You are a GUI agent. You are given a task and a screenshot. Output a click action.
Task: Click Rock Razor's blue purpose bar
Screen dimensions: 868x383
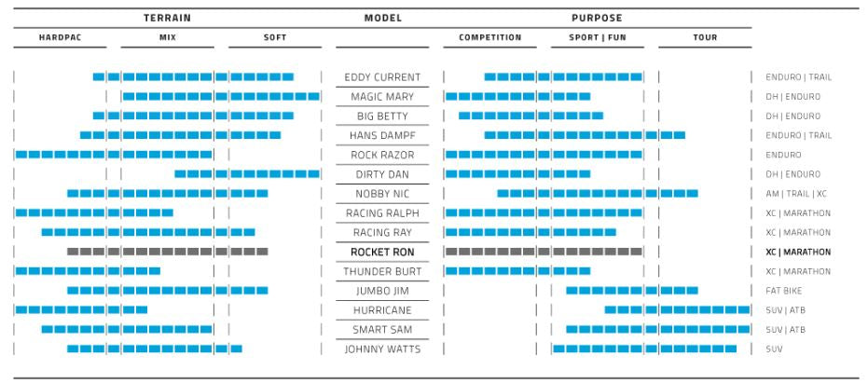pos(544,155)
